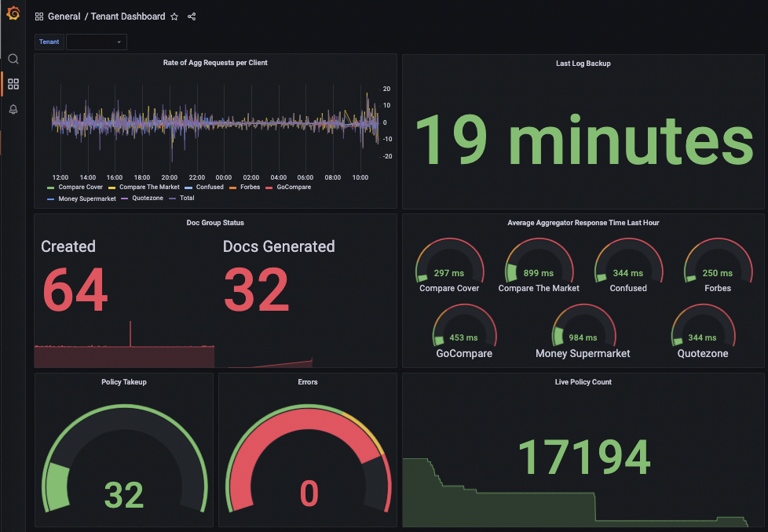Click the Forbes 250 ms gauge
This screenshot has width=768, height=532.
pyautogui.click(x=718, y=262)
